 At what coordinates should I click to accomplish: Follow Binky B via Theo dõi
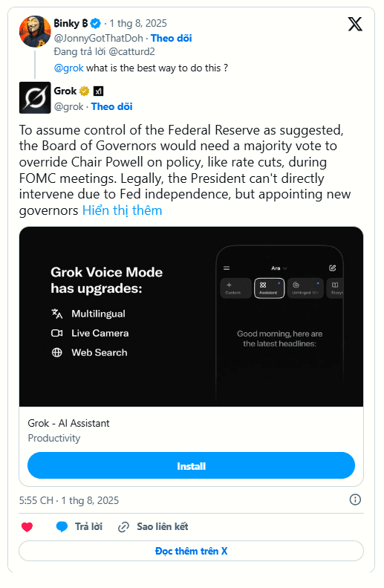tap(172, 38)
